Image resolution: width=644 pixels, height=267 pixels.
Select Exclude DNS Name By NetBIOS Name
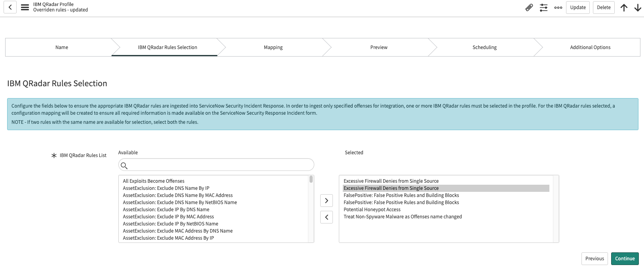point(180,203)
